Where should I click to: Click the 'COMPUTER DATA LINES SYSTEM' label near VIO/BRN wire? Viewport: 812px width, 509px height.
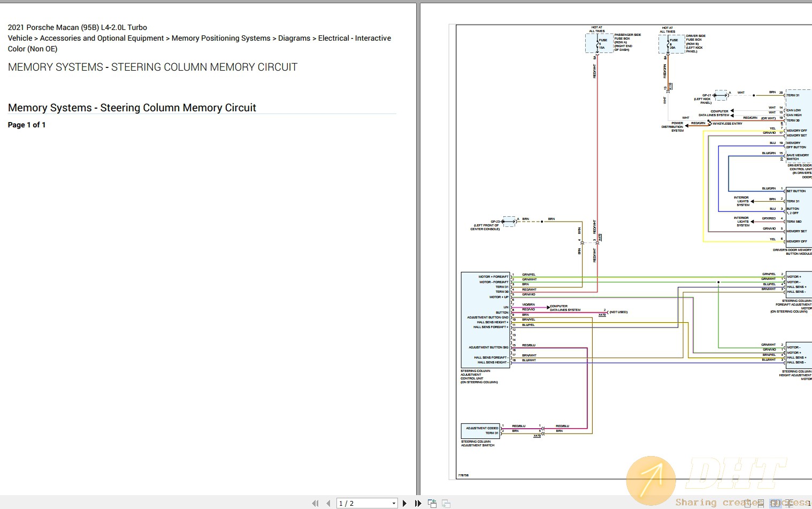point(565,308)
